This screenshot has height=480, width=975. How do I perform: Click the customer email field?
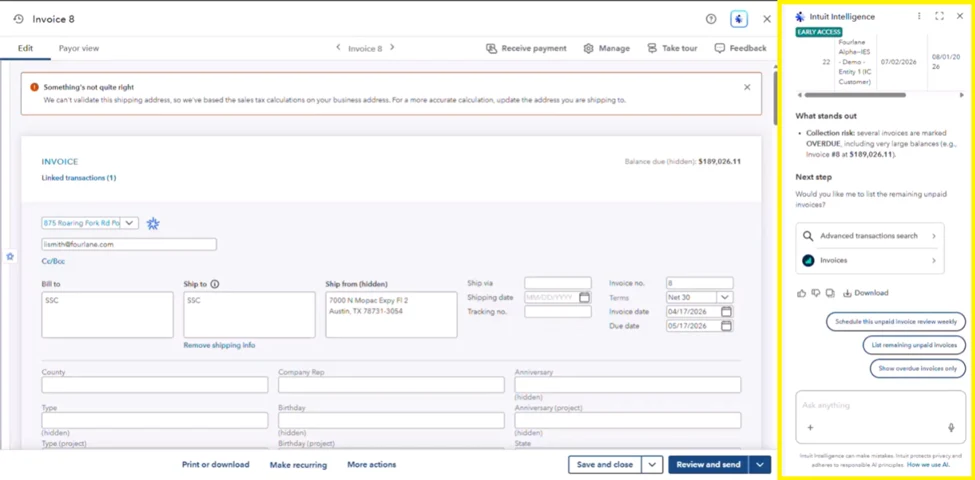[x=129, y=244]
